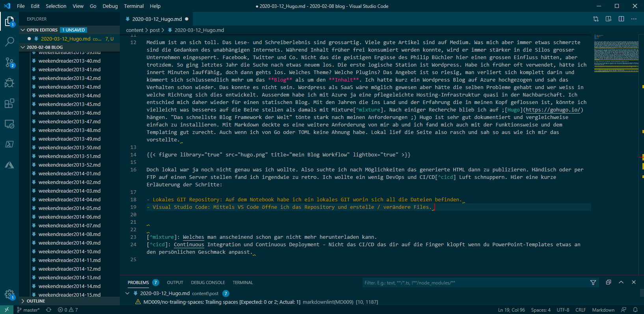Screen dimensions: 644x314
Task: Click Ln 19, Col 96 in status bar
Action: (x=511, y=310)
